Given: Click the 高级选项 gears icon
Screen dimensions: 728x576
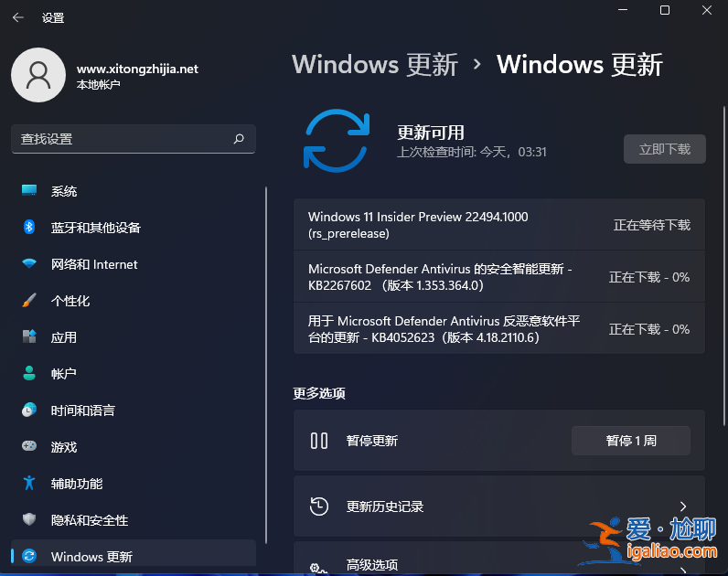Looking at the screenshot, I should point(319,569).
